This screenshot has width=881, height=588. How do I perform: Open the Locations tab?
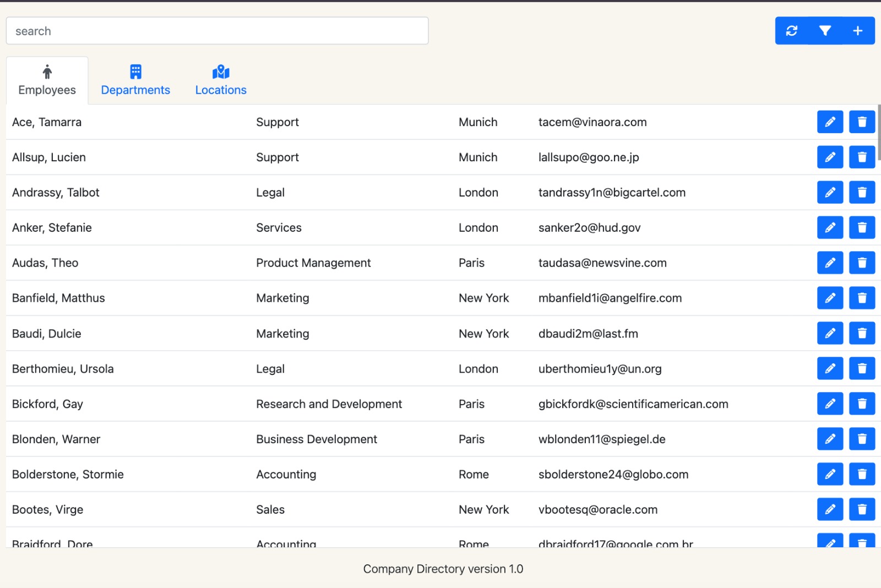click(221, 80)
